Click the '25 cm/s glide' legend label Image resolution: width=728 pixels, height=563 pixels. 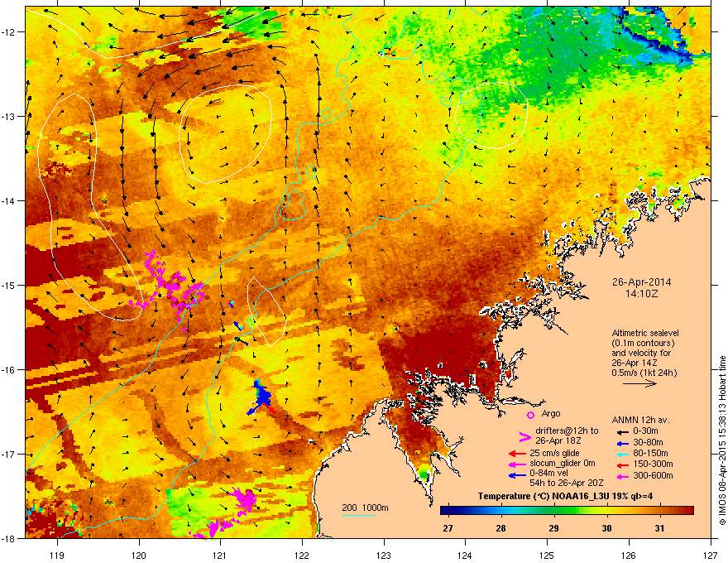554,454
